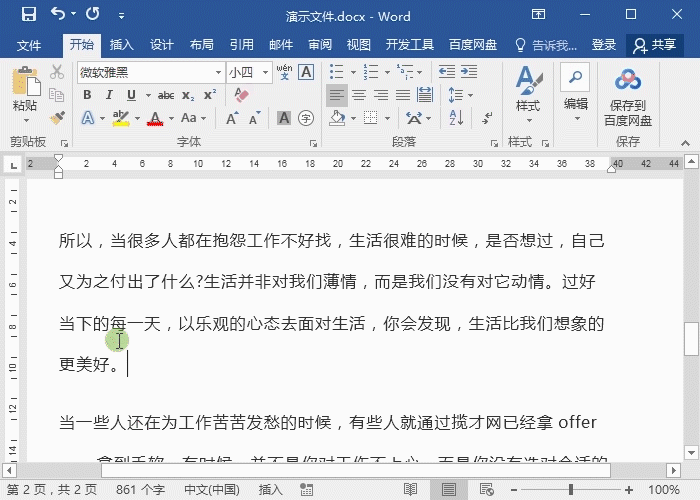Decrease paragraph indent
Screen dimensions: 700x500
tap(446, 71)
